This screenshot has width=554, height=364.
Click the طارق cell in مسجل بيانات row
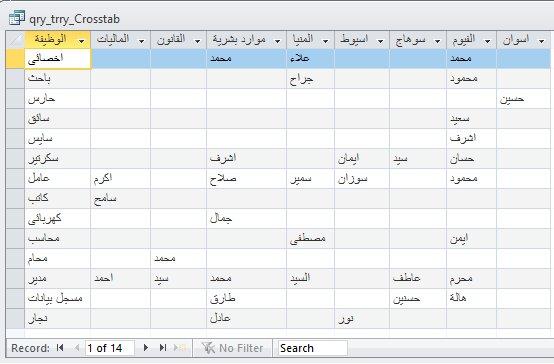(246, 298)
